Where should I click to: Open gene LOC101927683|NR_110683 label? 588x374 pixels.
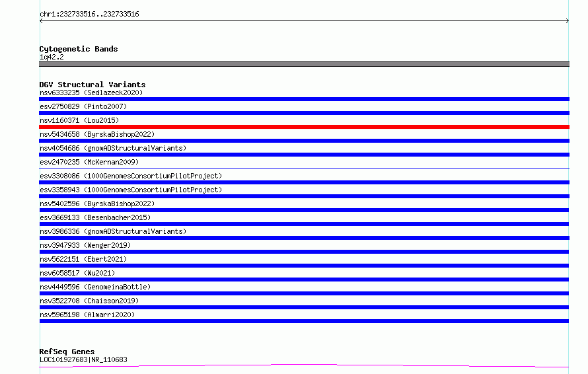(83, 359)
